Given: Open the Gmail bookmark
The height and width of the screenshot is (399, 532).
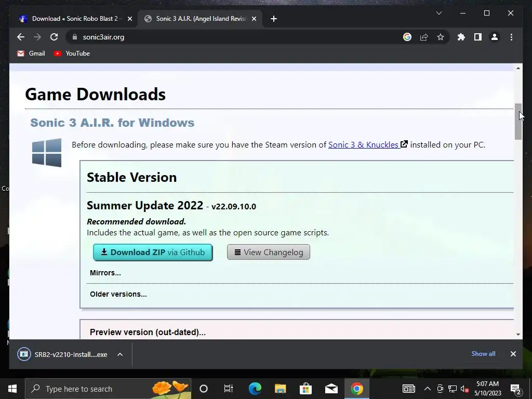Looking at the screenshot, I should point(31,54).
